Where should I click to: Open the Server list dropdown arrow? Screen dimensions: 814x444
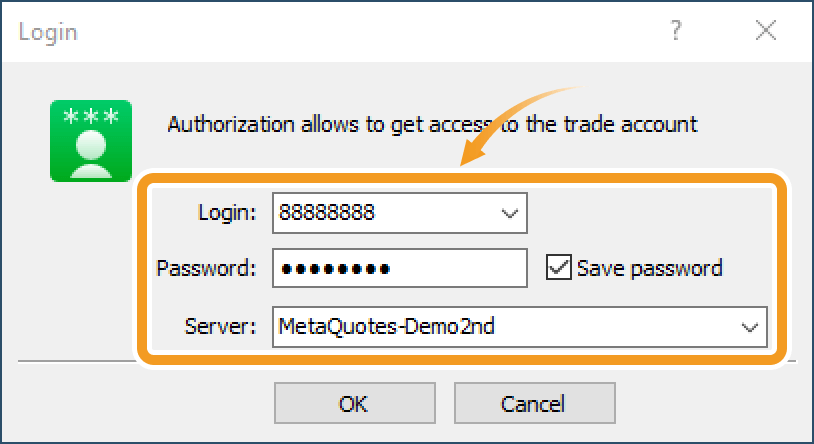coord(749,326)
